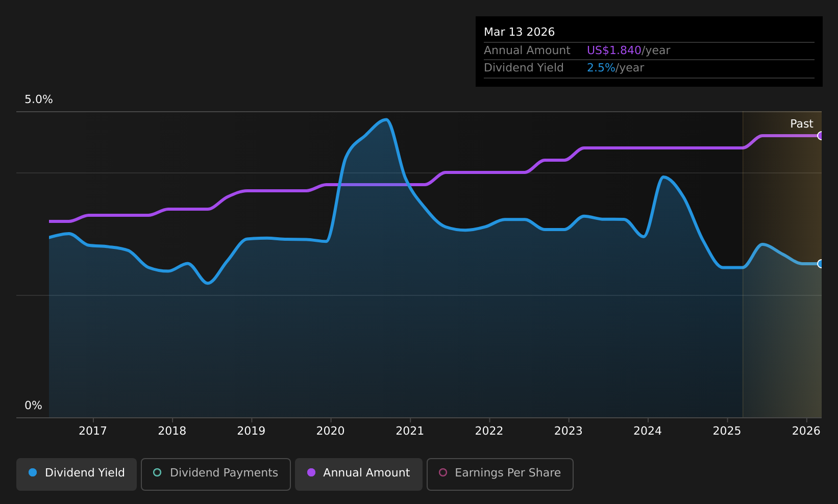
Task: Click the purple Annual Amount end marker
Action: 821,136
